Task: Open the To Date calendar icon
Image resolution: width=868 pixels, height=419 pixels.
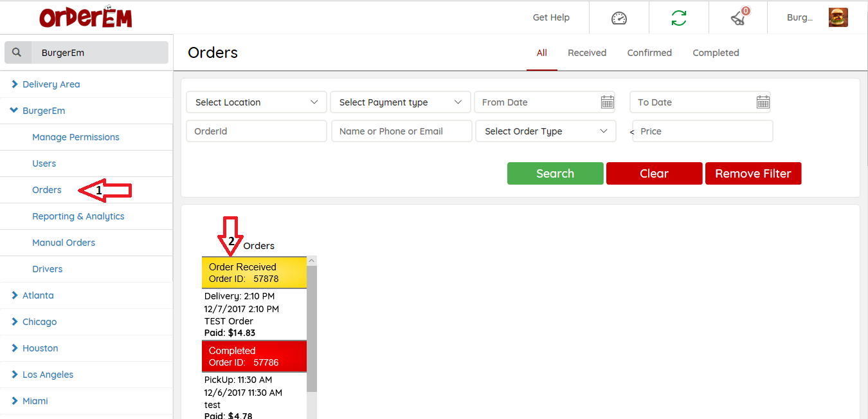Action: click(763, 102)
